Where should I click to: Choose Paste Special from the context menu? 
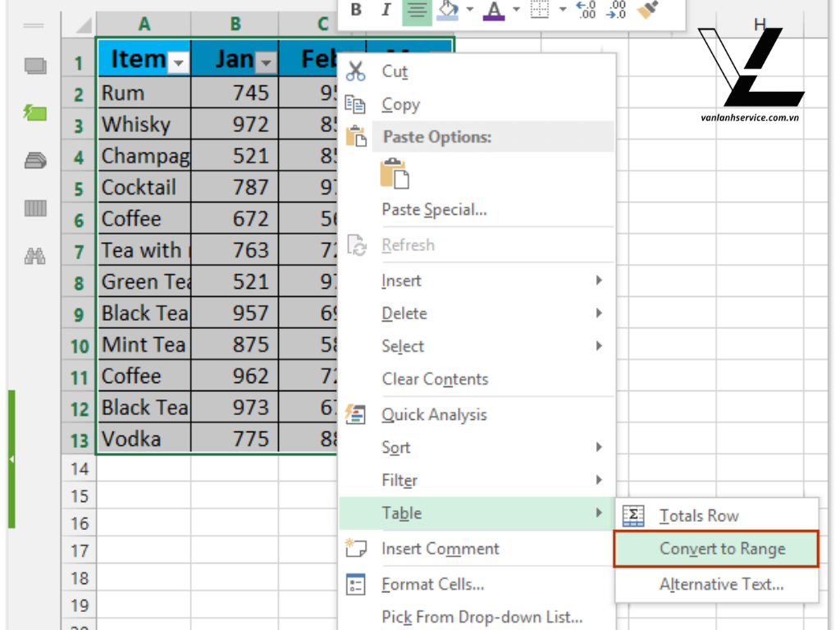434,210
